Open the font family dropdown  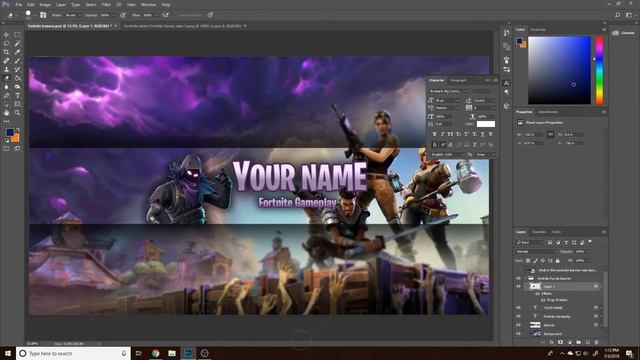click(x=448, y=91)
